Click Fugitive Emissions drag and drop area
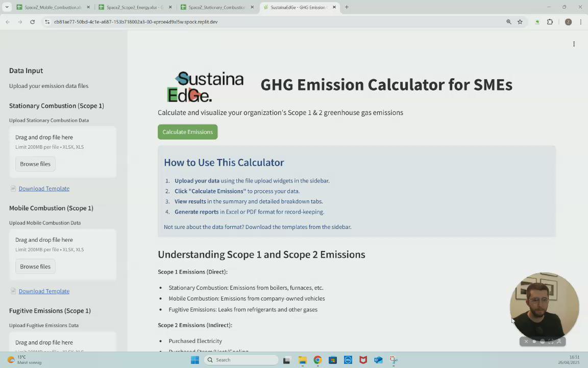 [x=63, y=342]
